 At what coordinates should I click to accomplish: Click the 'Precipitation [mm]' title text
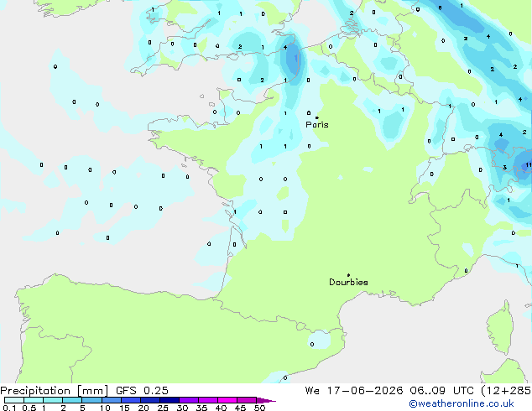(x=55, y=391)
